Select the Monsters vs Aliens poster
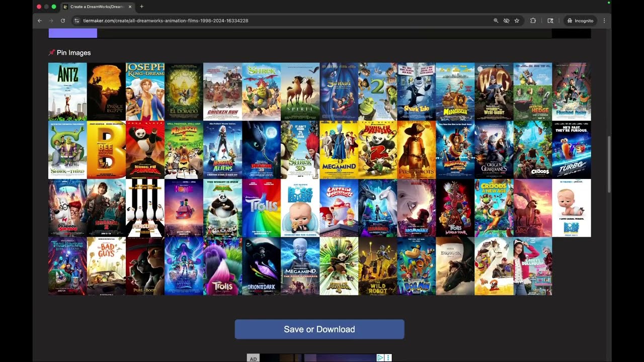 [222, 150]
